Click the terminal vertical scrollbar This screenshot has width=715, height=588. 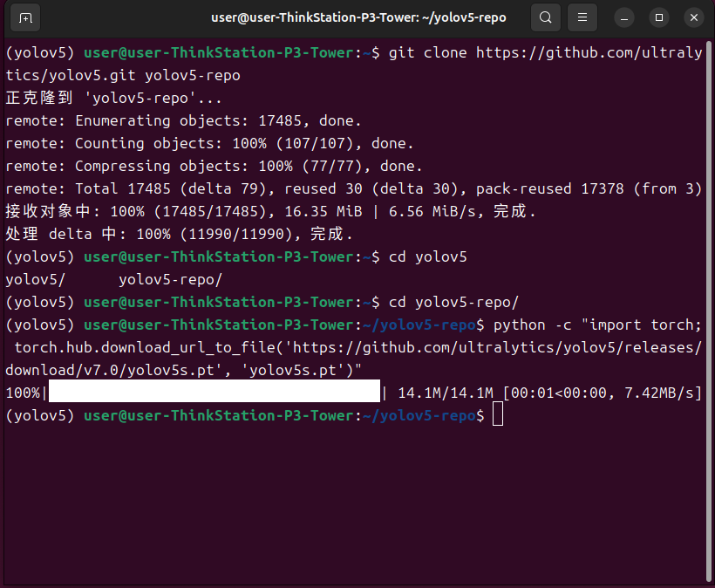(709, 311)
